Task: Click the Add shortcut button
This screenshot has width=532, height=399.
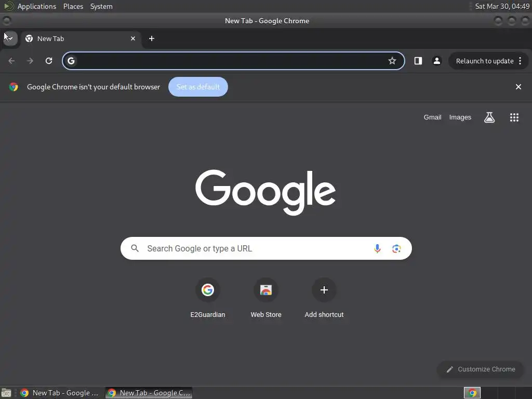Action: tap(324, 298)
